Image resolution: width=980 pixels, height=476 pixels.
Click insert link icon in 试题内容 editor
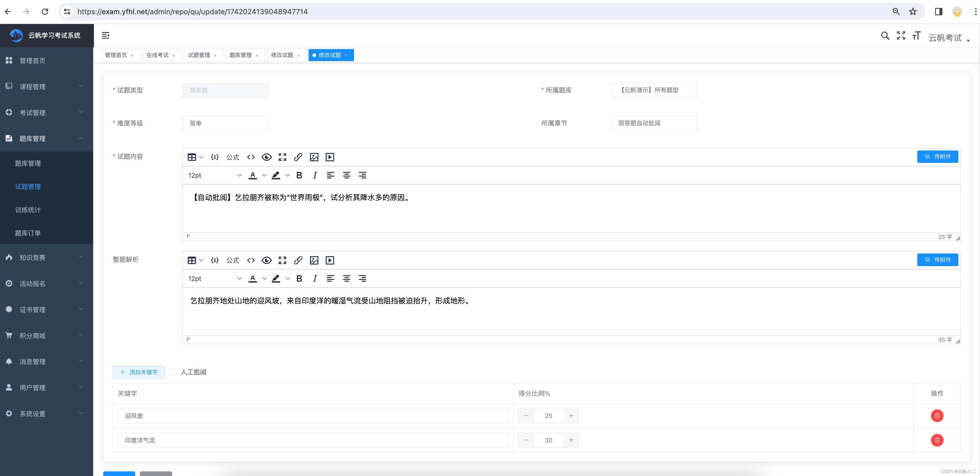click(x=298, y=157)
